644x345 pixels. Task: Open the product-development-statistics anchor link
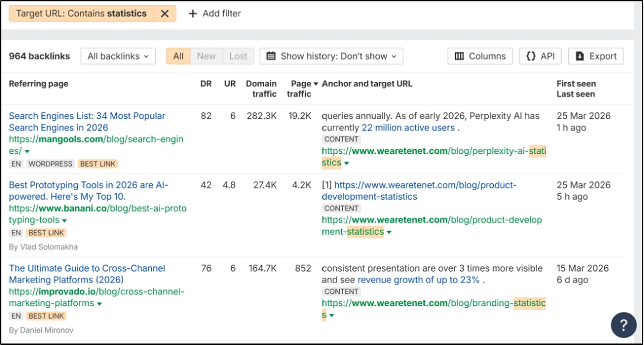[x=419, y=191]
